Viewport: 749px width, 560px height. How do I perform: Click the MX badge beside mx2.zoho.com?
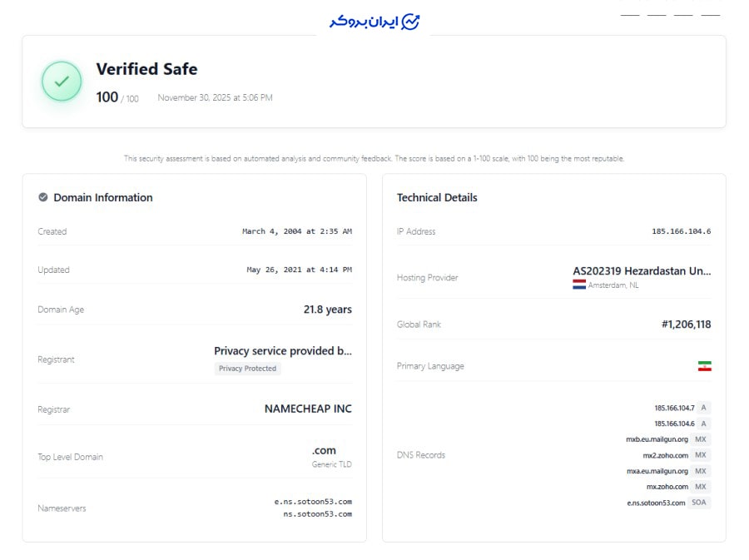pos(700,455)
